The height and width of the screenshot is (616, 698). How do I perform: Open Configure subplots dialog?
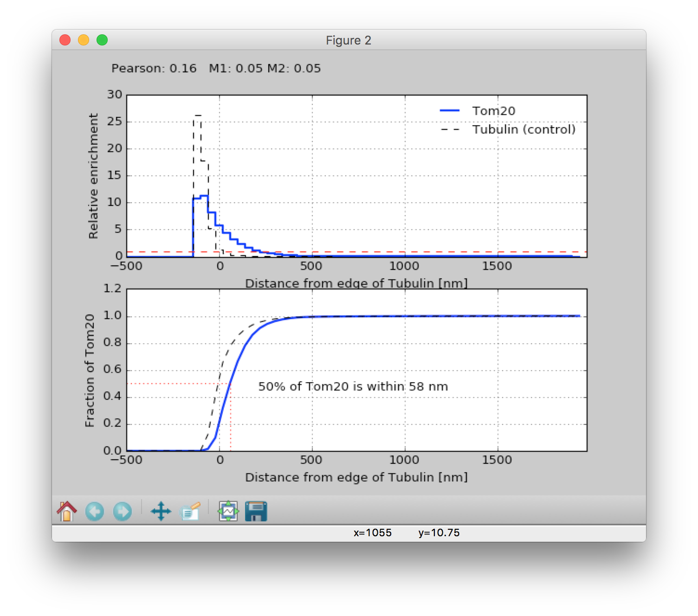[x=228, y=511]
